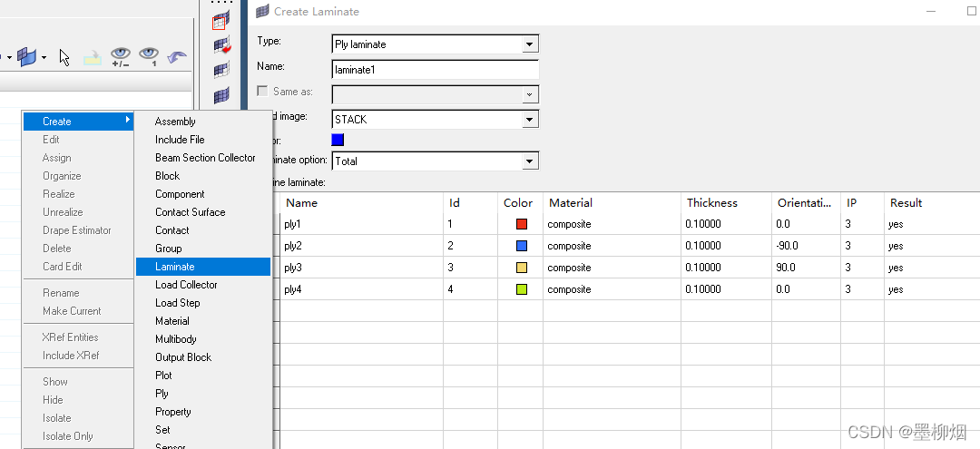
Task: Click the blue laminate color swatch
Action: point(338,140)
